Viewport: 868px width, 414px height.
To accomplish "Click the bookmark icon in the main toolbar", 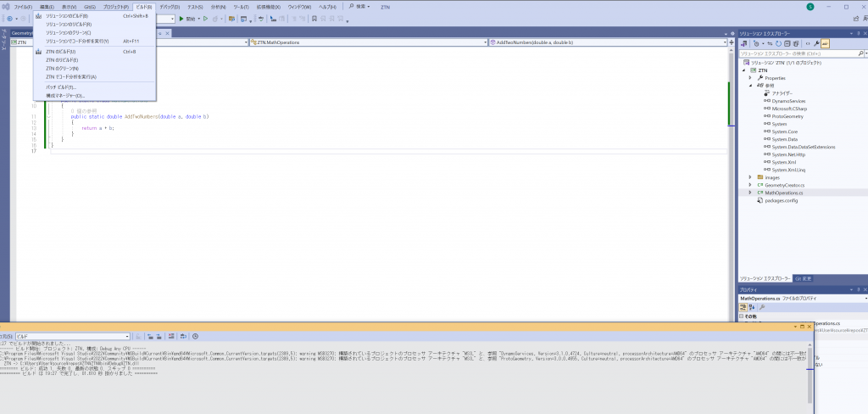I will tap(313, 18).
